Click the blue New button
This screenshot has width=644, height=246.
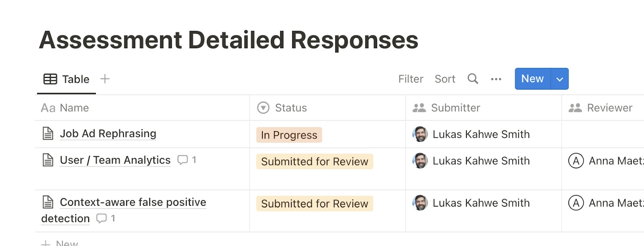coord(532,79)
